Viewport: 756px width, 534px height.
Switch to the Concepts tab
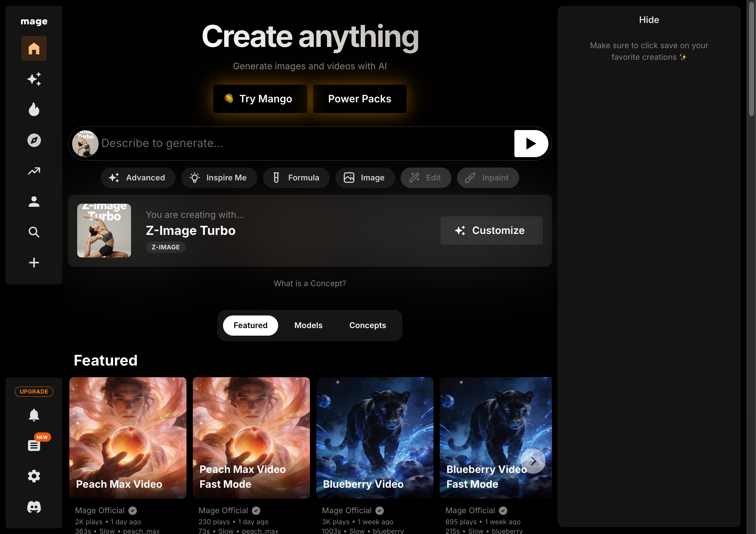368,325
